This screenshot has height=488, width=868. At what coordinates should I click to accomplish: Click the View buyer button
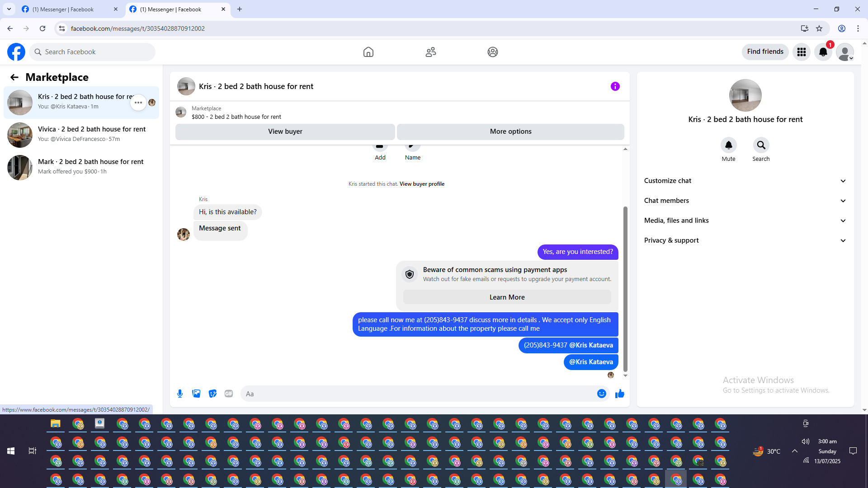(285, 131)
